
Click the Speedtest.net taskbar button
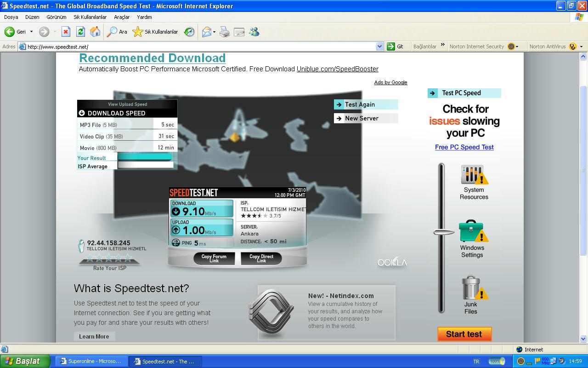(165, 362)
